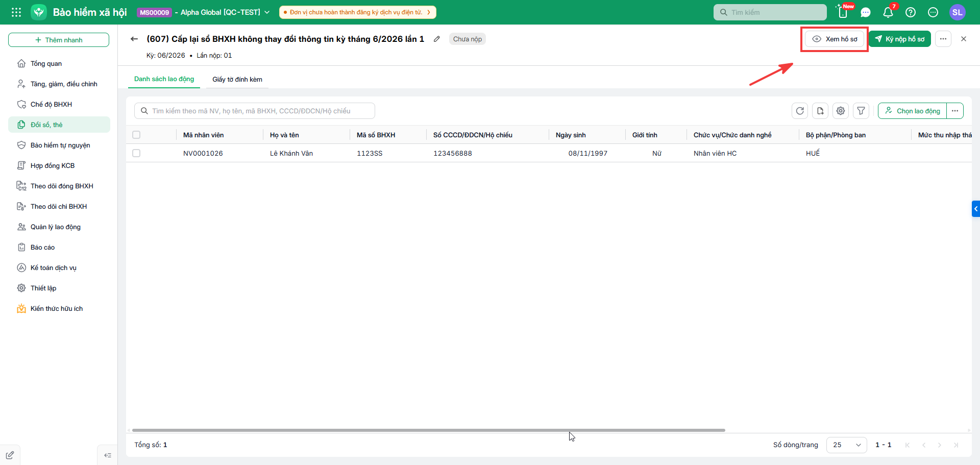Click the Bảo hiểm xã hội logo

(39, 12)
